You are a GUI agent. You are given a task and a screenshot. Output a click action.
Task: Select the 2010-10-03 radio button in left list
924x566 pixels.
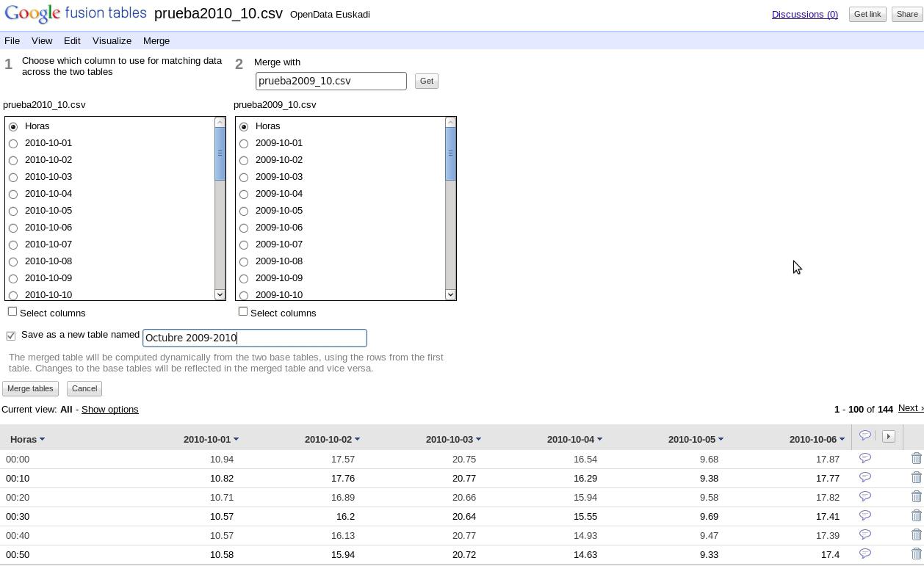tap(13, 178)
